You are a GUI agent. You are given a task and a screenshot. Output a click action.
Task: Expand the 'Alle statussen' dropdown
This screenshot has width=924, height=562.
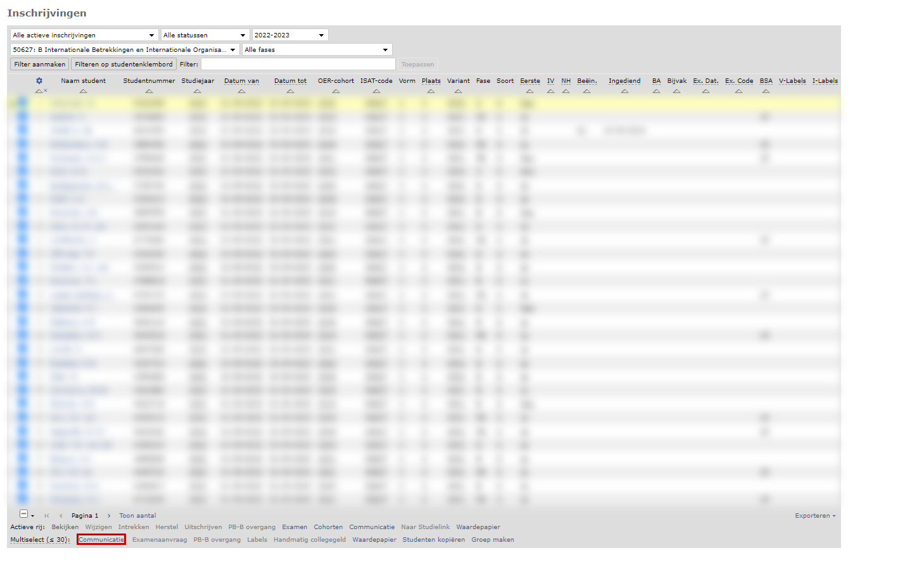coord(204,35)
